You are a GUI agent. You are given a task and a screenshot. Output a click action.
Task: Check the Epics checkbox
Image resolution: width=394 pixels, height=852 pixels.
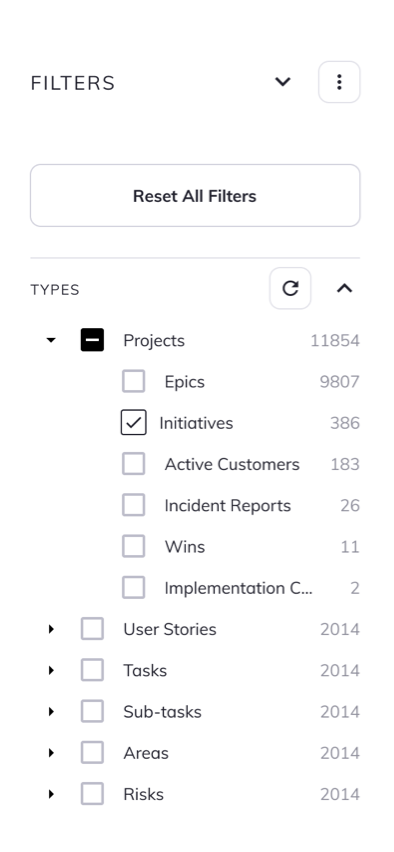click(134, 381)
